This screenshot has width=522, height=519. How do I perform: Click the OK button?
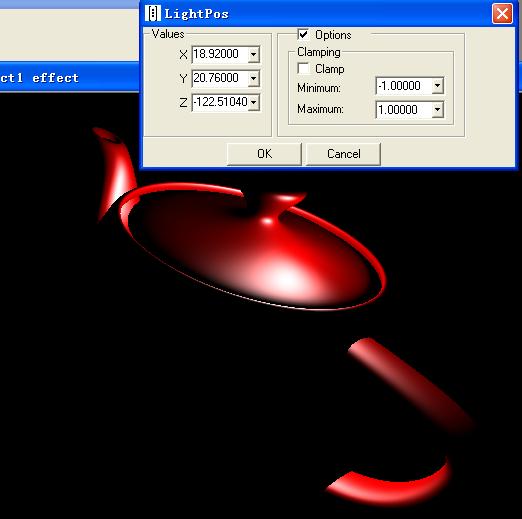coord(264,154)
